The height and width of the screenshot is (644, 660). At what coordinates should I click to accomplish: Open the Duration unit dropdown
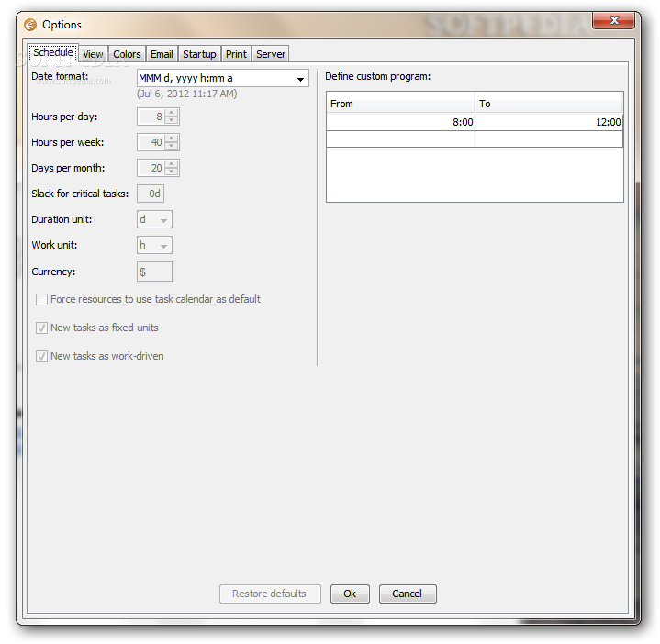point(154,219)
